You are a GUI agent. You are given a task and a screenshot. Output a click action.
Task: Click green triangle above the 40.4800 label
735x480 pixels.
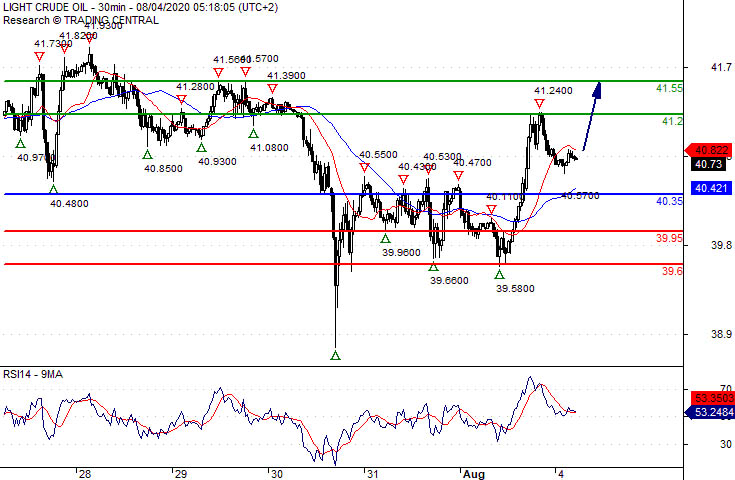tap(53, 188)
